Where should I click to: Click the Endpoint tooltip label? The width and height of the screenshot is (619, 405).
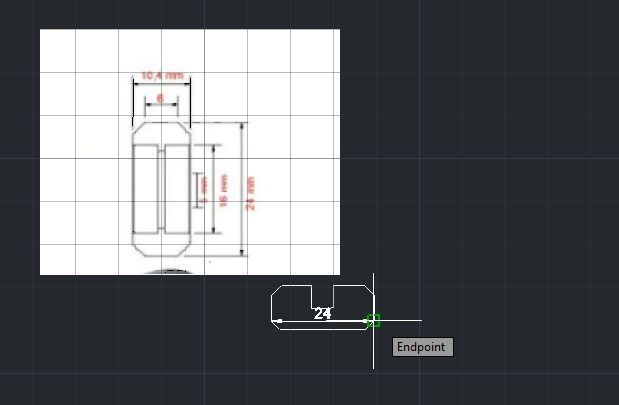tap(423, 347)
